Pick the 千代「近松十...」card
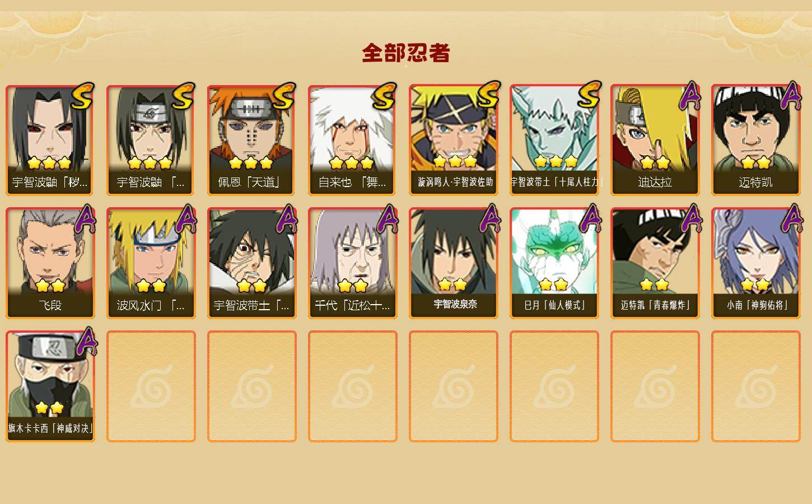This screenshot has height=504, width=812. point(352,263)
